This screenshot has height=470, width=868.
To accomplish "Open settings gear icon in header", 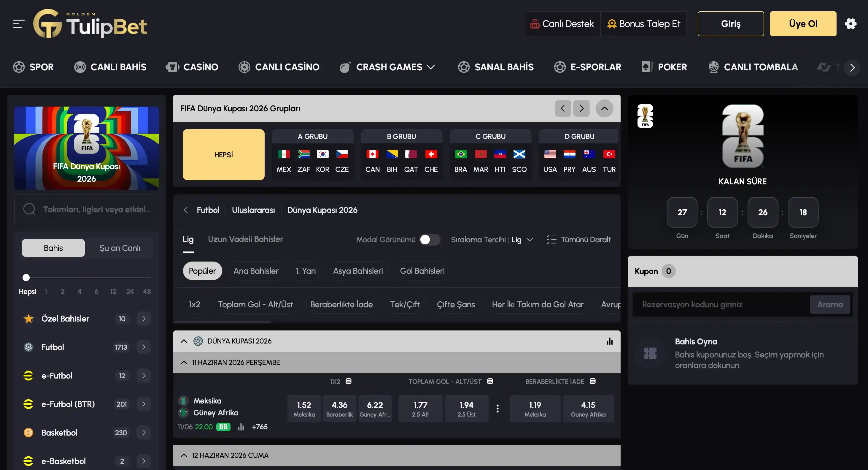I will click(x=850, y=24).
